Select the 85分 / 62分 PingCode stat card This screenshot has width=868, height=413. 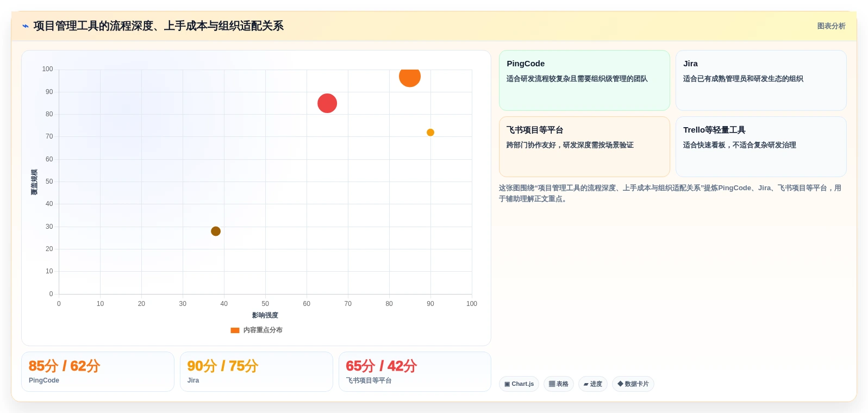pyautogui.click(x=98, y=372)
